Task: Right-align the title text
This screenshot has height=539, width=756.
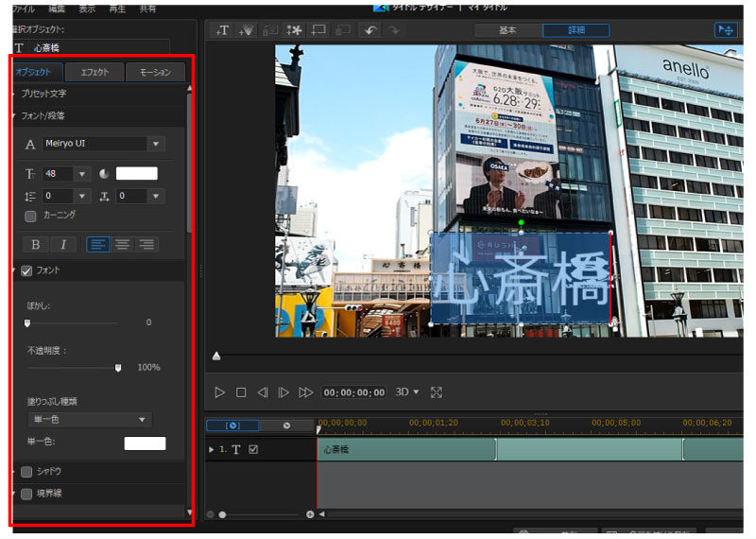Action: tap(146, 244)
